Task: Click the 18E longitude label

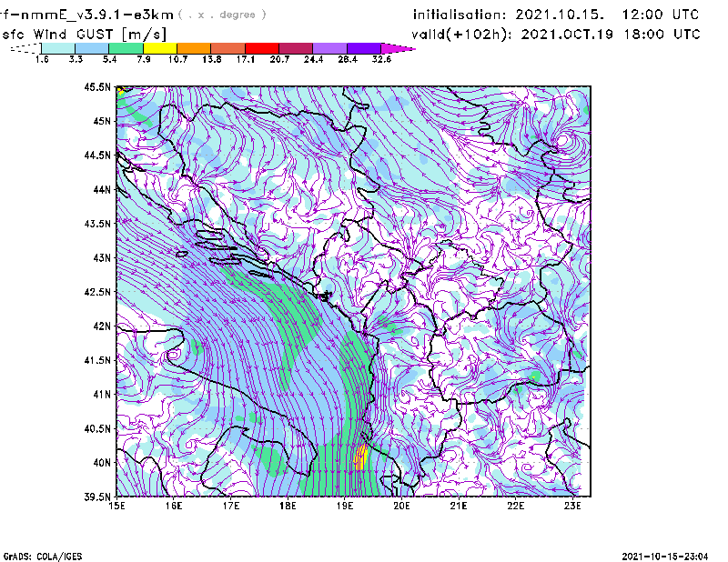Action: point(288,506)
